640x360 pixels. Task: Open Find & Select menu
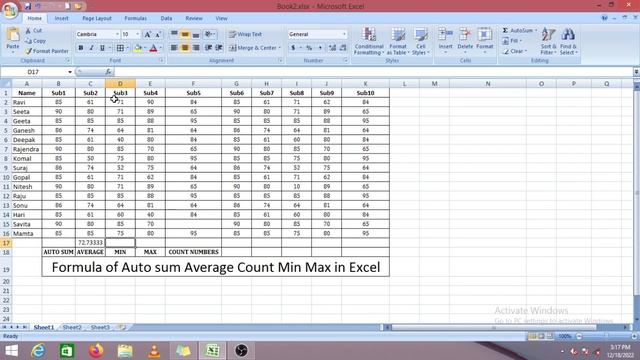click(x=568, y=41)
